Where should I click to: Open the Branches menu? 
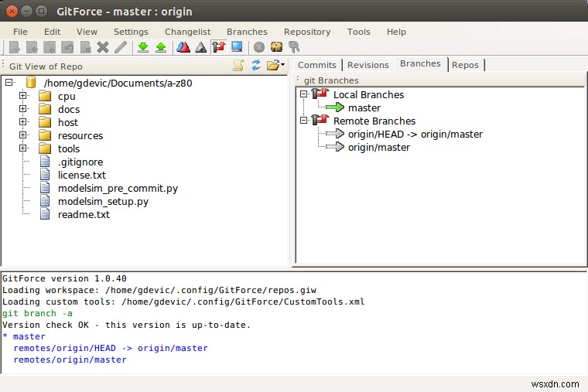(x=247, y=32)
